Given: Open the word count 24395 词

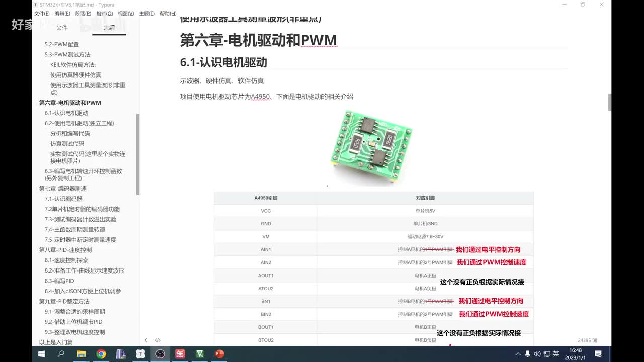Looking at the screenshot, I should (587, 340).
